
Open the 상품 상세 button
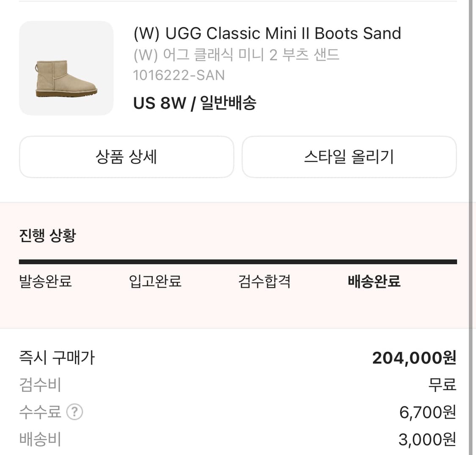pyautogui.click(x=127, y=157)
